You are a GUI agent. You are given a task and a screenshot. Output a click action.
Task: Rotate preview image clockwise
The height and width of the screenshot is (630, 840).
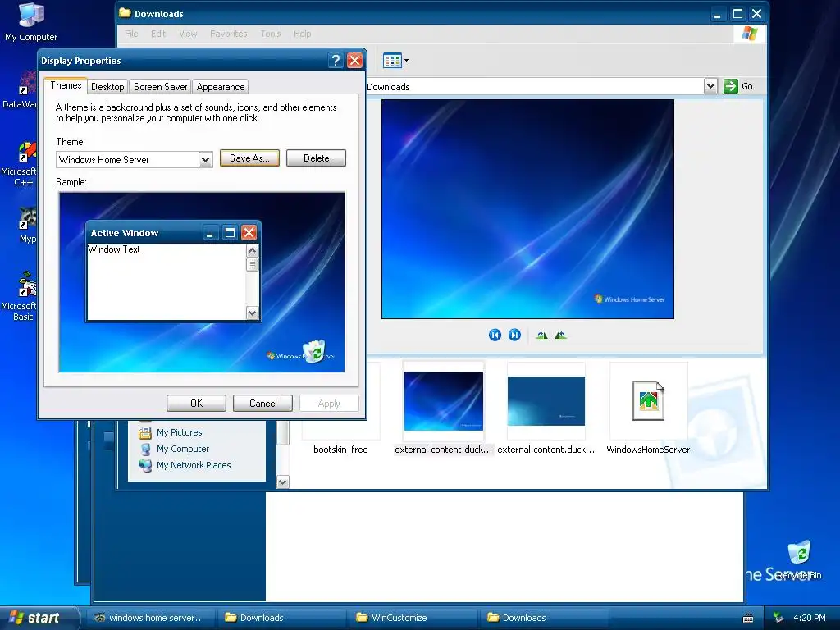pyautogui.click(x=541, y=336)
